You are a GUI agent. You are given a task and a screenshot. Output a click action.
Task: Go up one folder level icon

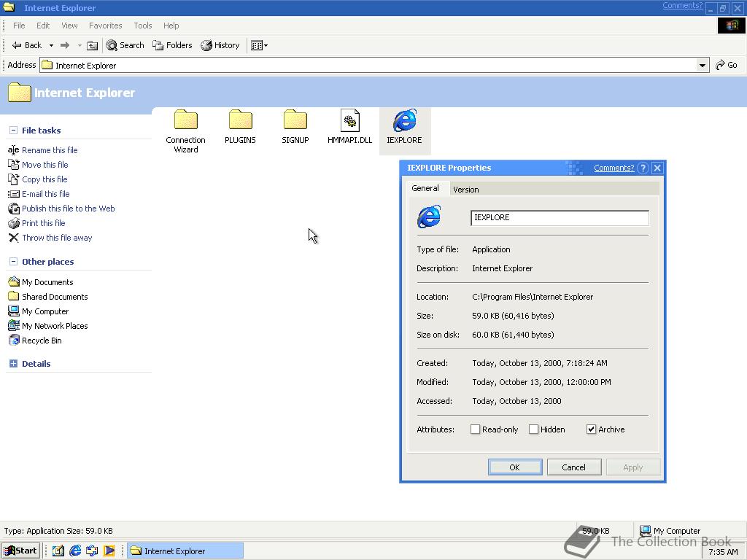click(93, 45)
